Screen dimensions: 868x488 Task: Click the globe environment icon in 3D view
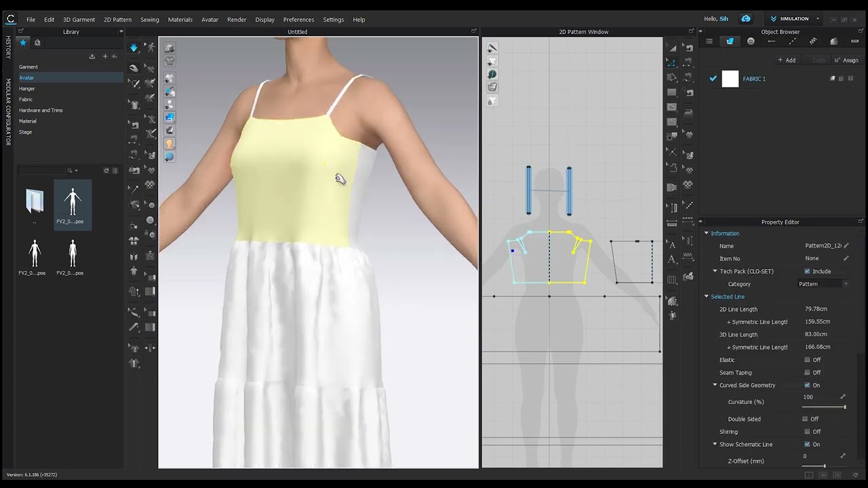(x=170, y=157)
